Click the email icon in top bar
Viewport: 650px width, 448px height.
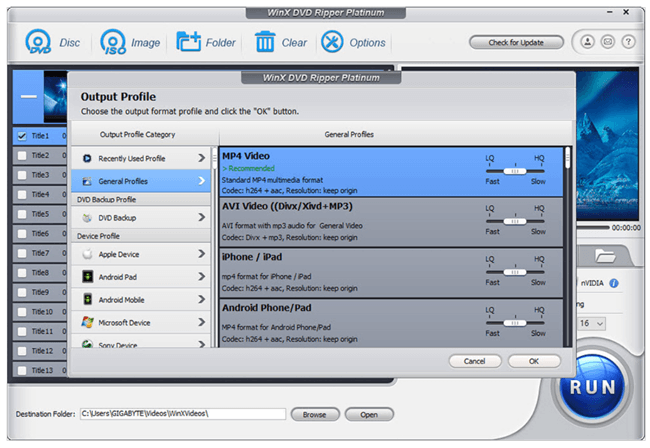tap(608, 42)
